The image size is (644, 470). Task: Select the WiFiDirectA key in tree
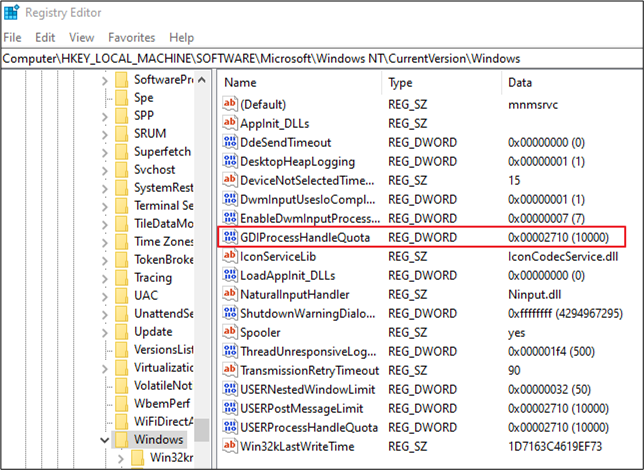pos(163,422)
